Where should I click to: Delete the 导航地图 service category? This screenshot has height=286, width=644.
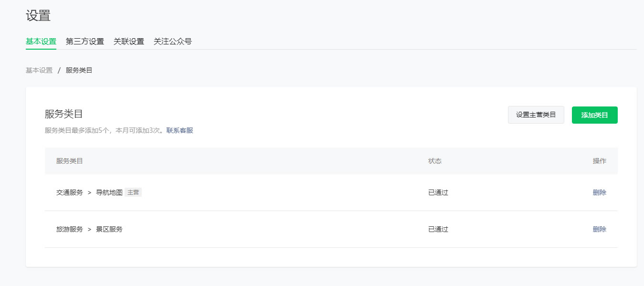point(599,192)
